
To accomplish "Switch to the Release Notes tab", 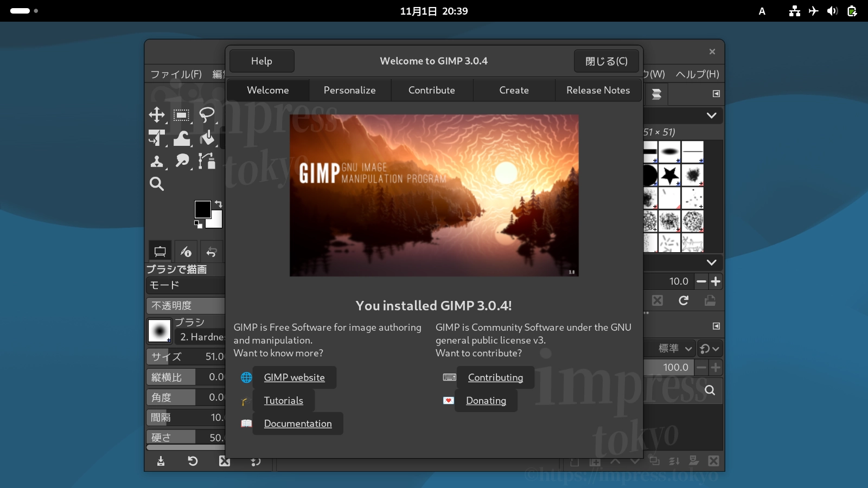I will (x=598, y=91).
